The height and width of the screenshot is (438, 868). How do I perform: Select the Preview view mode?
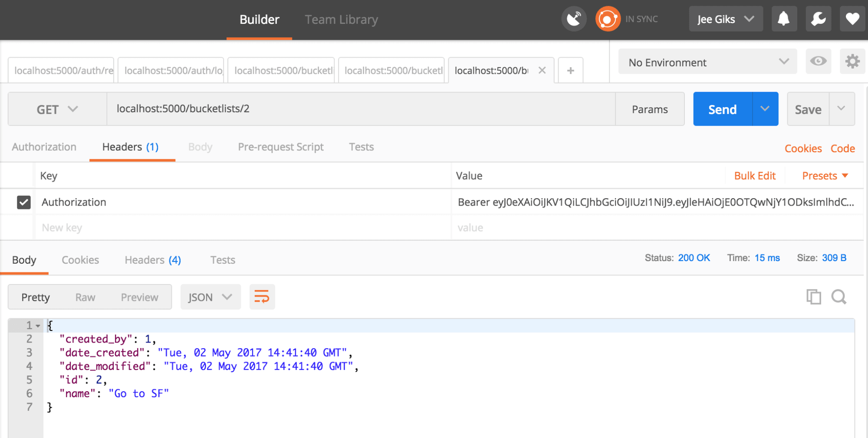point(139,297)
